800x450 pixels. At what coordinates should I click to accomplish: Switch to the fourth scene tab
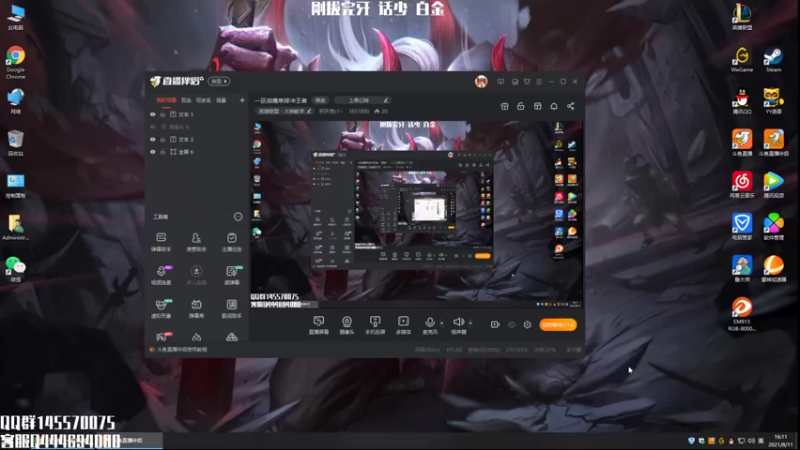[x=221, y=100]
